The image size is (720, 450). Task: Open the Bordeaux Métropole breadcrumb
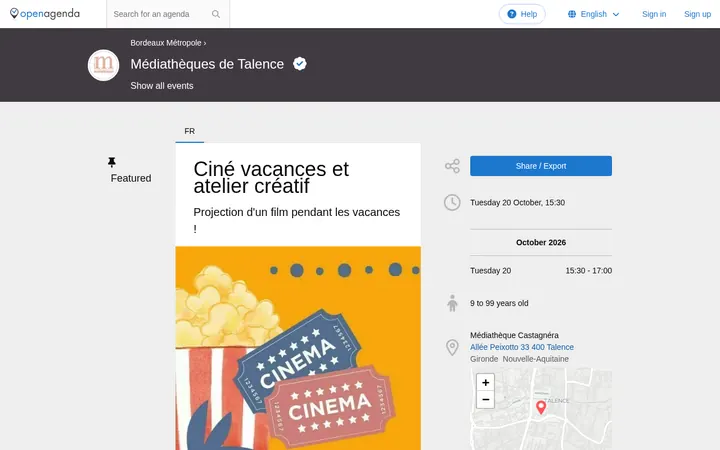pos(166,43)
